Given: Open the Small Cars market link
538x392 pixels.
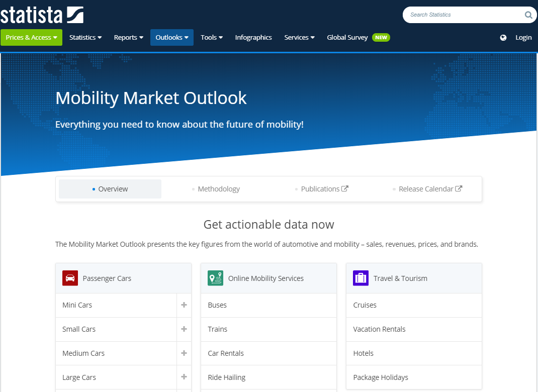Looking at the screenshot, I should coord(116,329).
